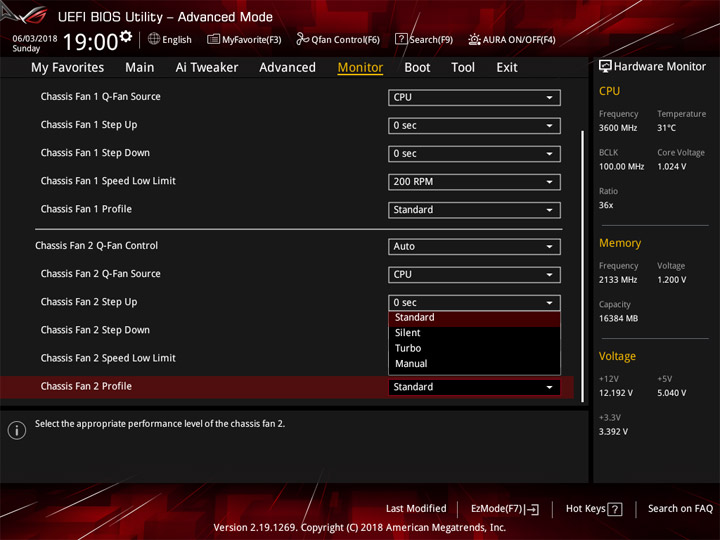Screen dimensions: 720x540
Task: Click the 06/03/2018 date text
Action: [35, 39]
